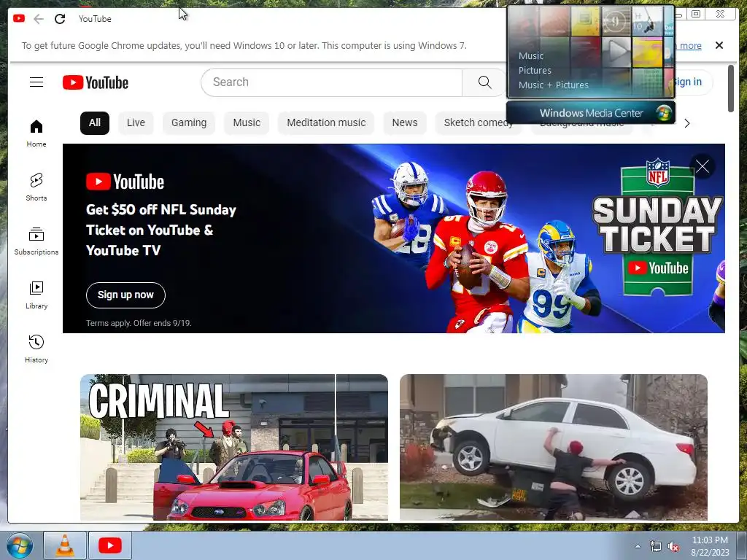Viewport: 747px width, 560px height.
Task: Open Library in the sidebar
Action: [x=36, y=295]
